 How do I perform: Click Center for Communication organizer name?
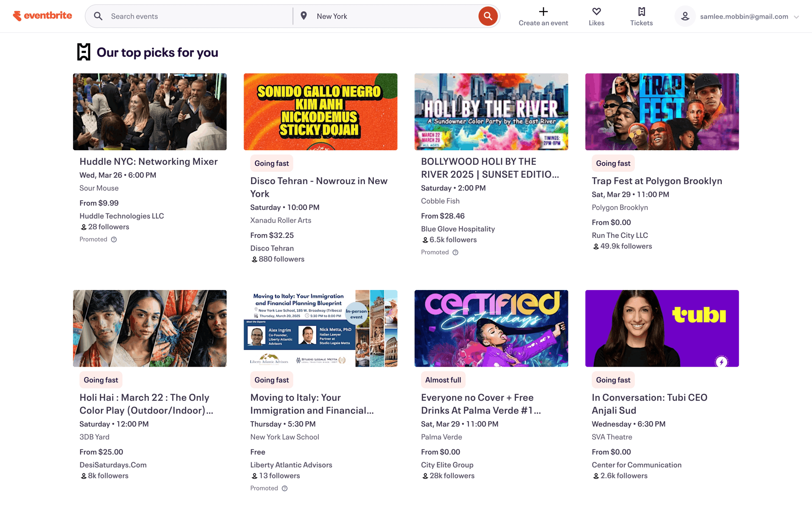[636, 465]
